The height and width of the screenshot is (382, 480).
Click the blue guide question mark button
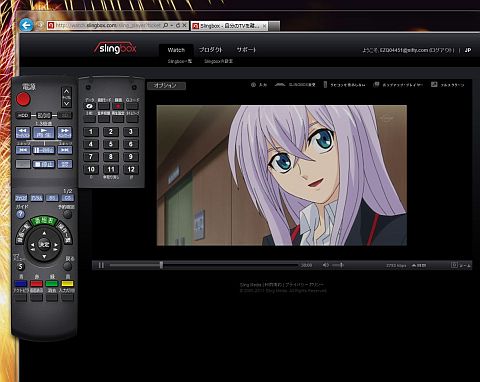point(21,214)
